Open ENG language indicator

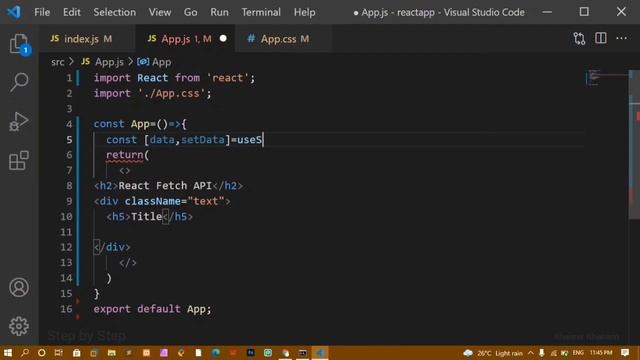click(578, 353)
